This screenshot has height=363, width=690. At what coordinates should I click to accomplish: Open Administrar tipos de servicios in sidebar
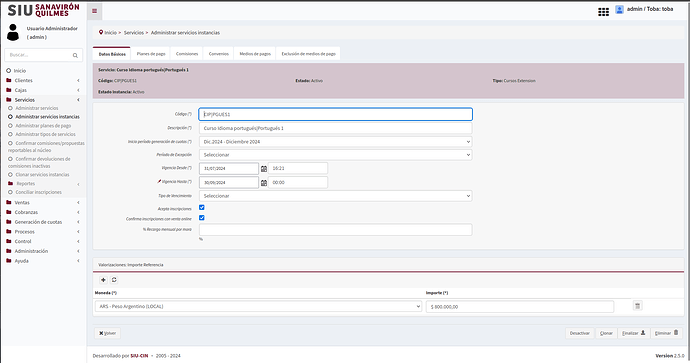(45, 134)
